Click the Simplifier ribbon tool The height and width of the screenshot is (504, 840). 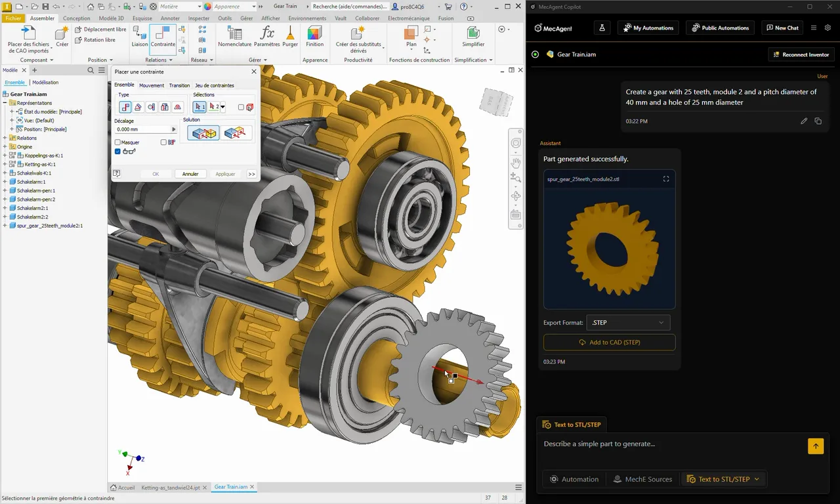(473, 37)
